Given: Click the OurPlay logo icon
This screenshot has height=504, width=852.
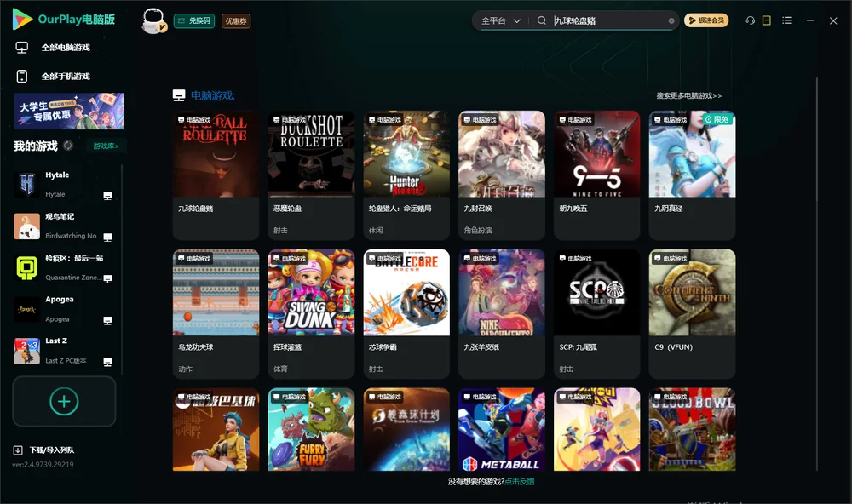Looking at the screenshot, I should pos(22,20).
